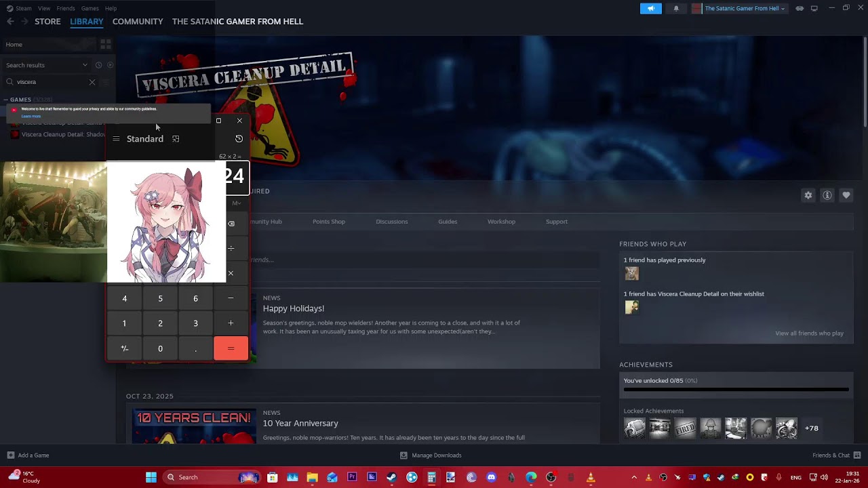
Task: Open Points Shop tab
Action: (329, 222)
